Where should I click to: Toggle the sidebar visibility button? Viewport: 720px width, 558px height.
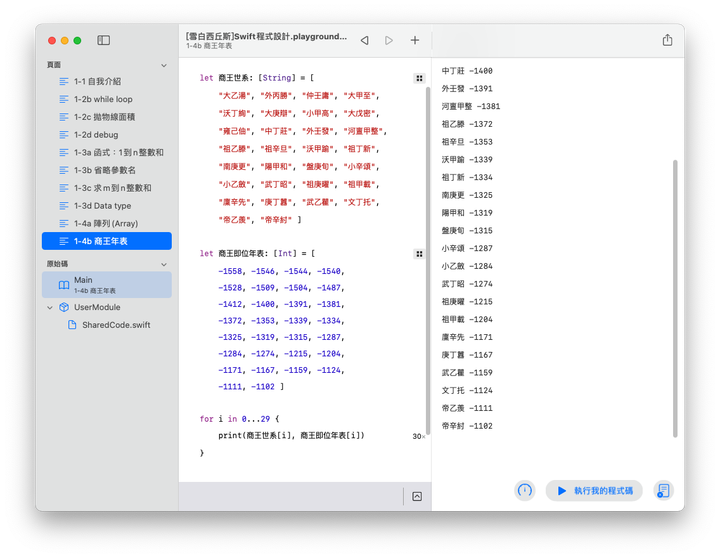click(103, 40)
